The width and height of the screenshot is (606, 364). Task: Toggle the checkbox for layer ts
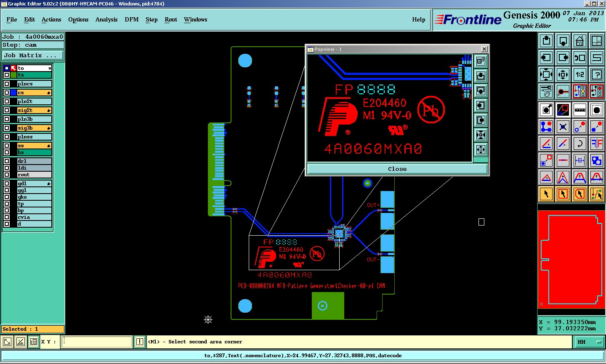(7, 75)
